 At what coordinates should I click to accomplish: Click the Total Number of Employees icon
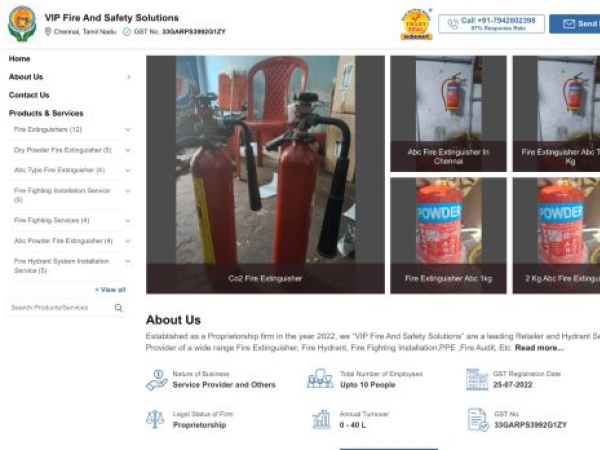(x=320, y=379)
